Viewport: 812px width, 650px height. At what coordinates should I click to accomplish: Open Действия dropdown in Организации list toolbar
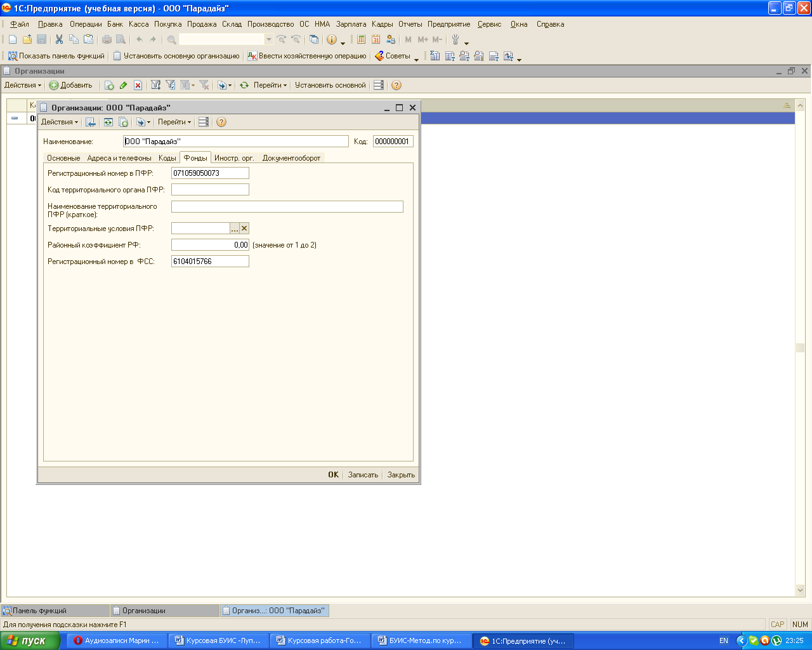[23, 85]
